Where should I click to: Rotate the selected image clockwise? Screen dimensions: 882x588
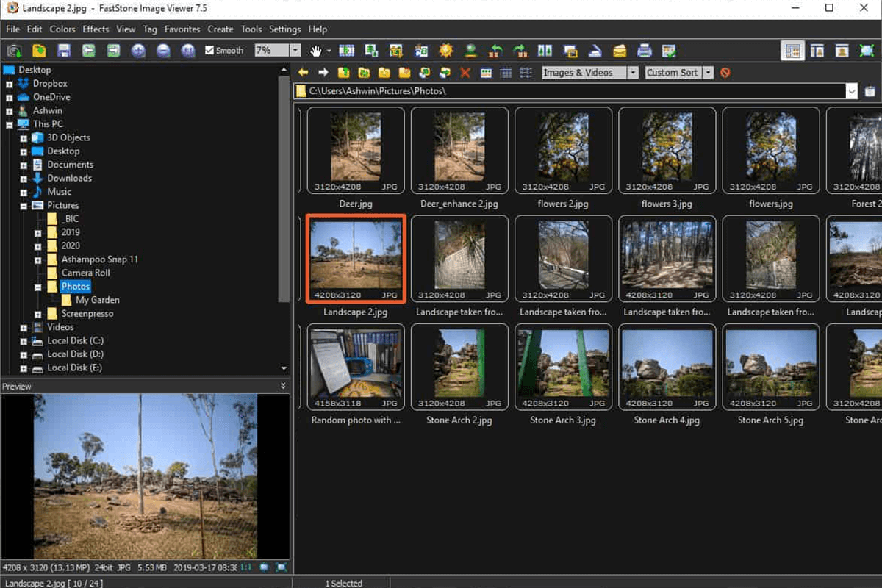(x=521, y=50)
